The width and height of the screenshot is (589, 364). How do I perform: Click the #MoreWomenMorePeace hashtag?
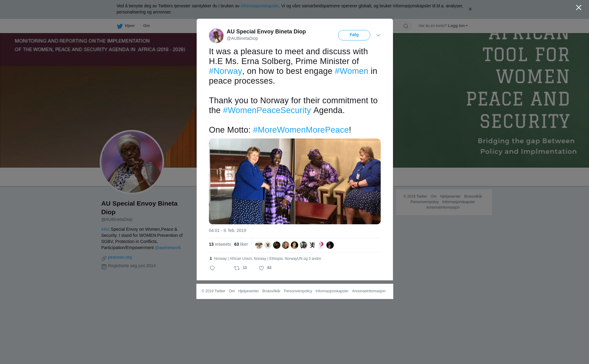pyautogui.click(x=301, y=130)
